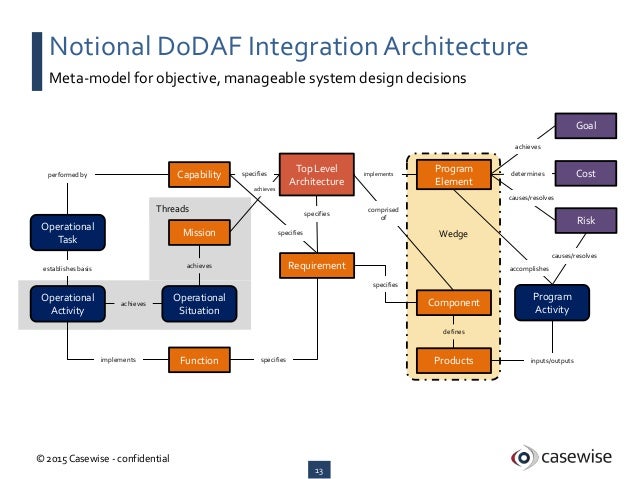The width and height of the screenshot is (638, 479).
Task: Click the Top Level Architecture node
Action: [x=317, y=175]
